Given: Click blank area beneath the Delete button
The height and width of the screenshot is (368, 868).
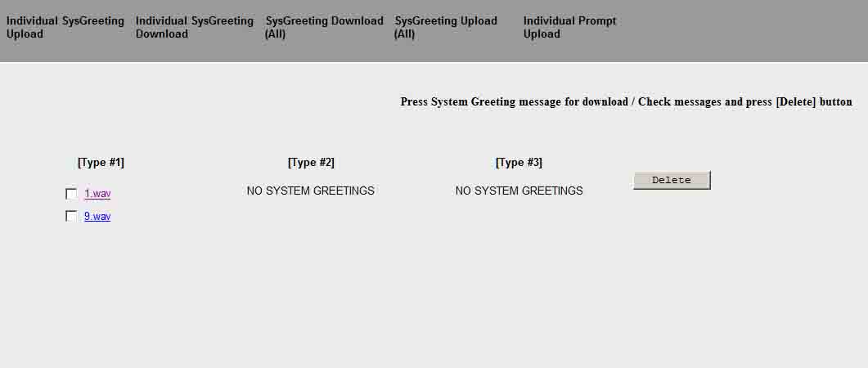Looking at the screenshot, I should tap(672, 262).
